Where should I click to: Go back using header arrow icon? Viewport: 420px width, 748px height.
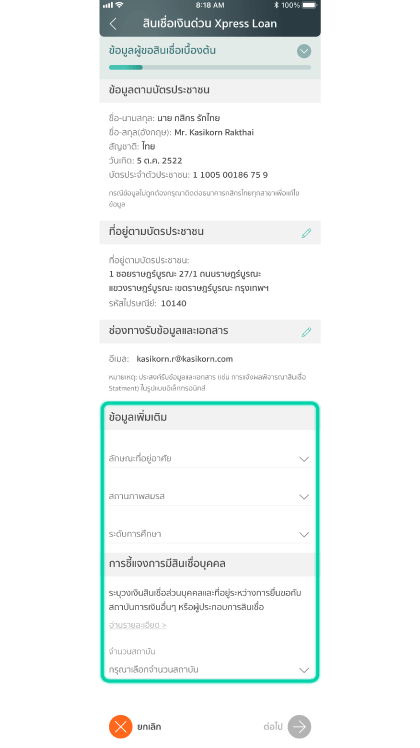113,24
